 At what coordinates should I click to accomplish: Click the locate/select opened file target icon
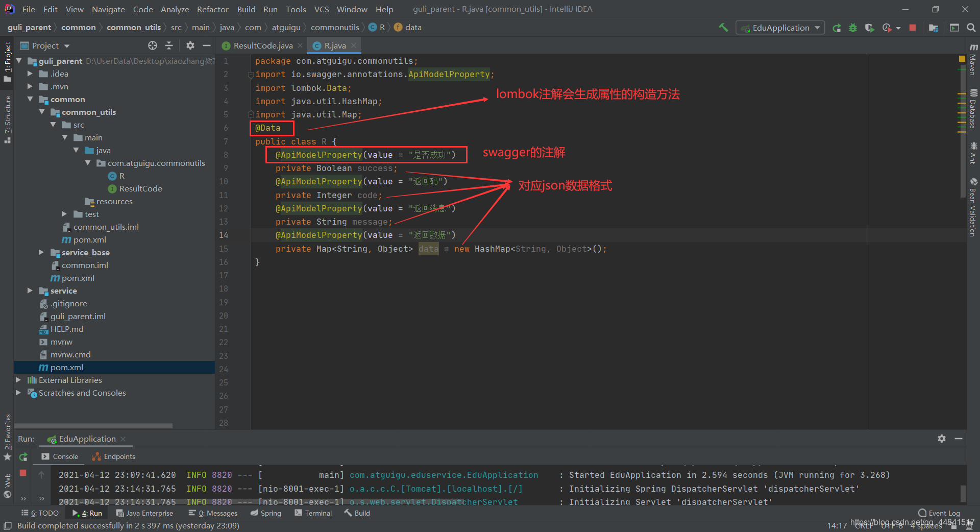(153, 45)
